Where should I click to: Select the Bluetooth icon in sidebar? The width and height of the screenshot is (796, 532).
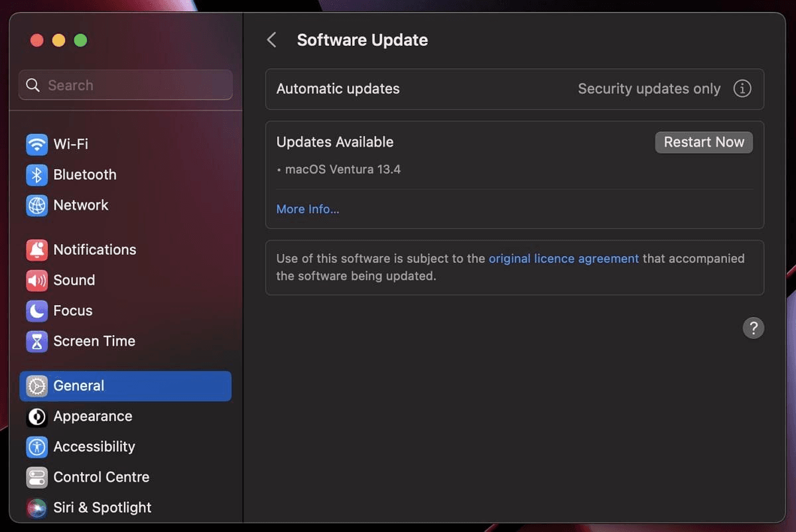(36, 174)
